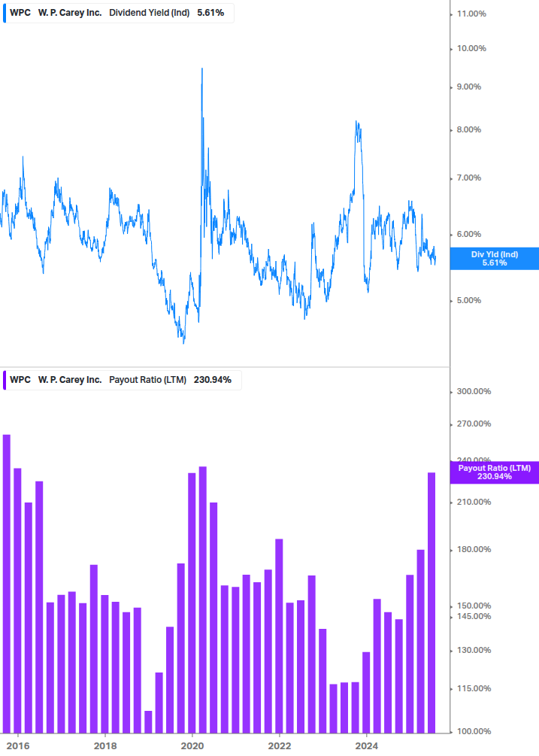
Task: Click the WPC ticker in Dividend Yield legend
Action: pos(20,13)
